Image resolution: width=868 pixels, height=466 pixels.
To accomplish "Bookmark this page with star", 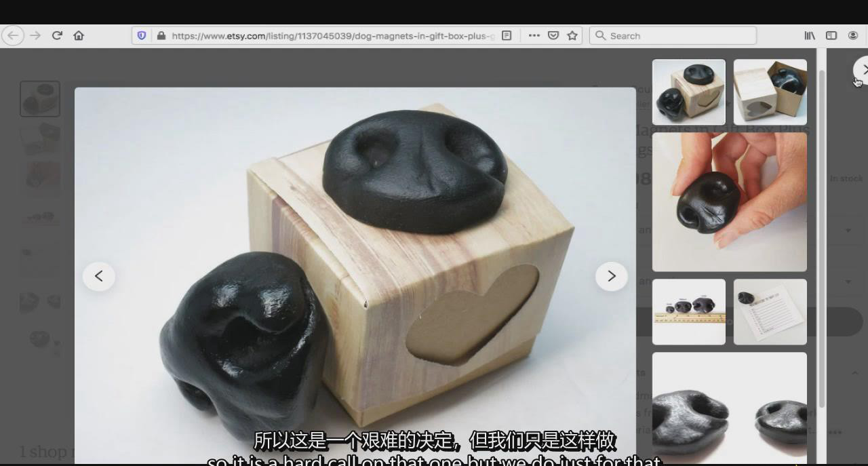I will 572,35.
